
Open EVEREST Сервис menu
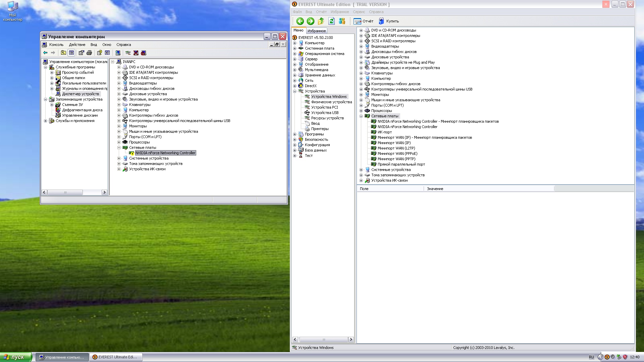[359, 12]
